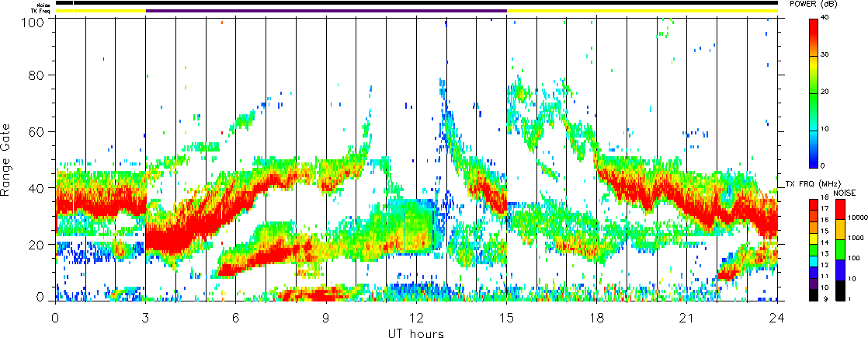Click the UT hours axis label
Screen dimensions: 868x338
coord(415,332)
